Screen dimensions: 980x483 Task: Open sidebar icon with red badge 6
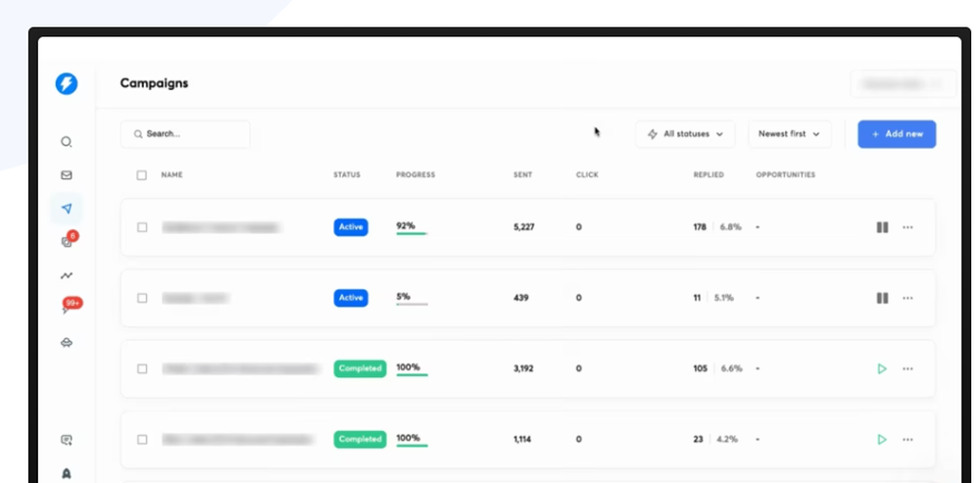tap(68, 241)
